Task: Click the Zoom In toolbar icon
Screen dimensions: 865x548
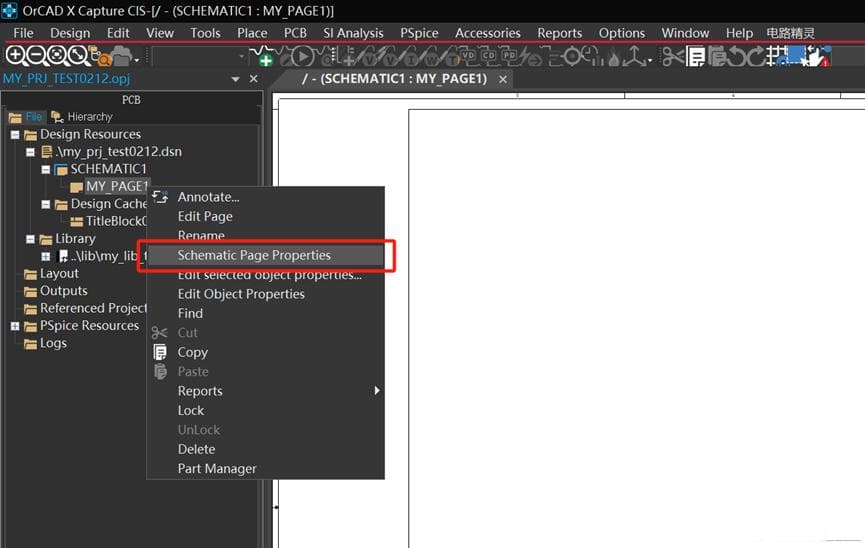Action: [x=16, y=56]
